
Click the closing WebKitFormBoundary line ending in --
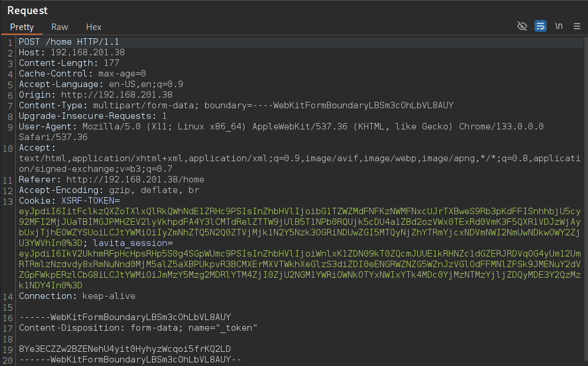[130, 360]
